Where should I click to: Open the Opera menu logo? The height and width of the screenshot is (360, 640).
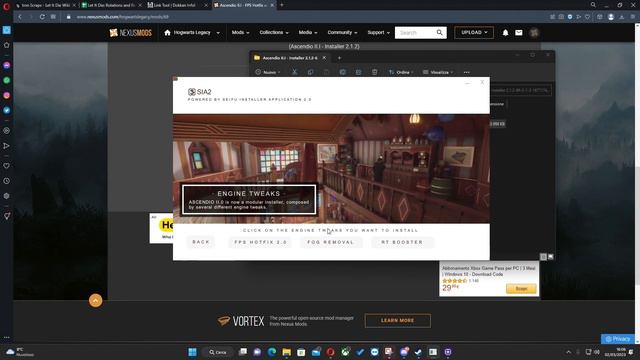click(x=6, y=6)
